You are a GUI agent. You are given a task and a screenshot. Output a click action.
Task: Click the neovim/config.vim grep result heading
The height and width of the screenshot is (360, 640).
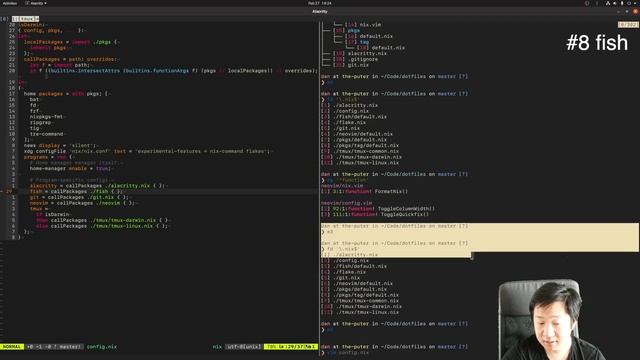click(x=346, y=203)
